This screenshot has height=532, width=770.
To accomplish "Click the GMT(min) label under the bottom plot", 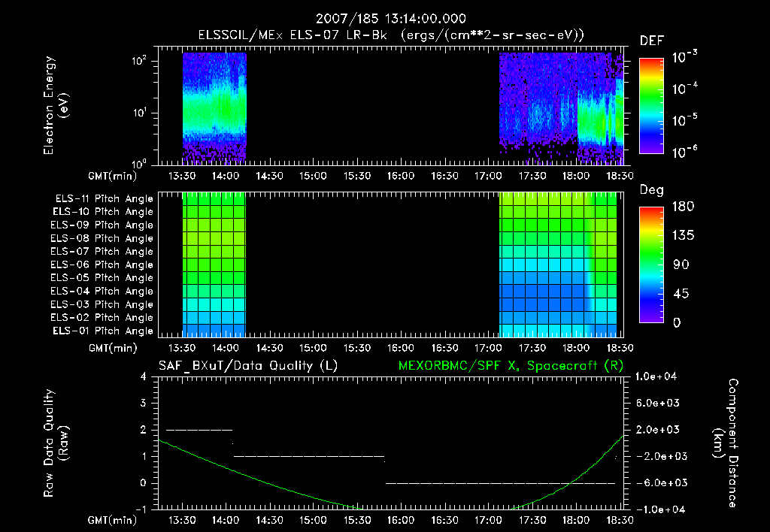I will click(x=113, y=520).
